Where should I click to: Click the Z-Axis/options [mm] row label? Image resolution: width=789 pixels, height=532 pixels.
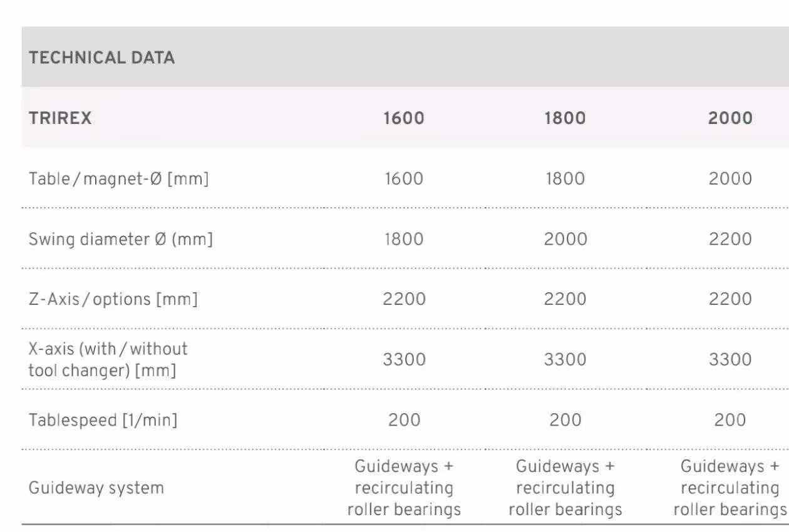[113, 299]
